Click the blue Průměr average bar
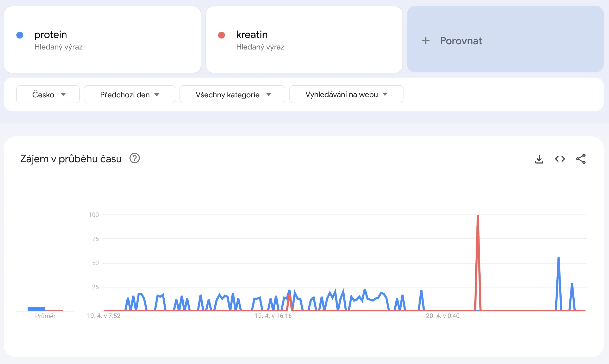Image resolution: width=609 pixels, height=364 pixels. 36,308
